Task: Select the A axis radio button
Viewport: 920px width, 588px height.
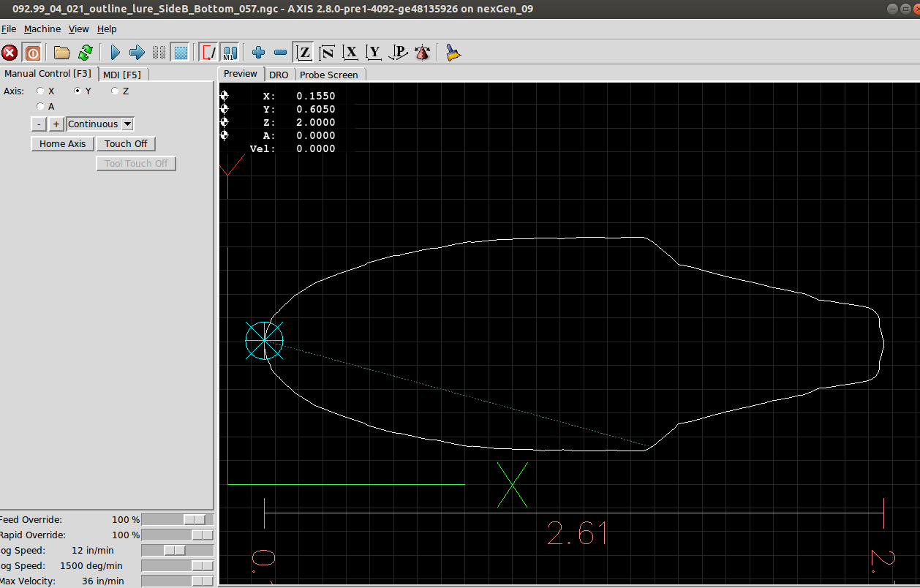Action: [41, 107]
